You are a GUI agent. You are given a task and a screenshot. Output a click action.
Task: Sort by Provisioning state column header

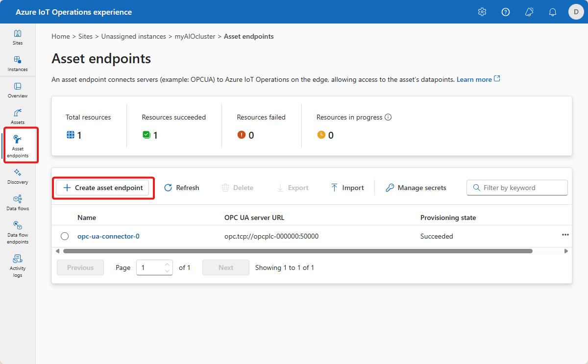[x=448, y=218]
